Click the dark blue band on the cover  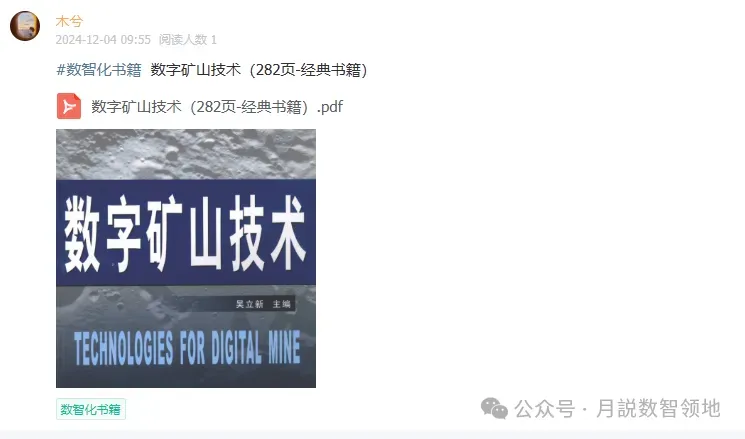tap(186, 232)
